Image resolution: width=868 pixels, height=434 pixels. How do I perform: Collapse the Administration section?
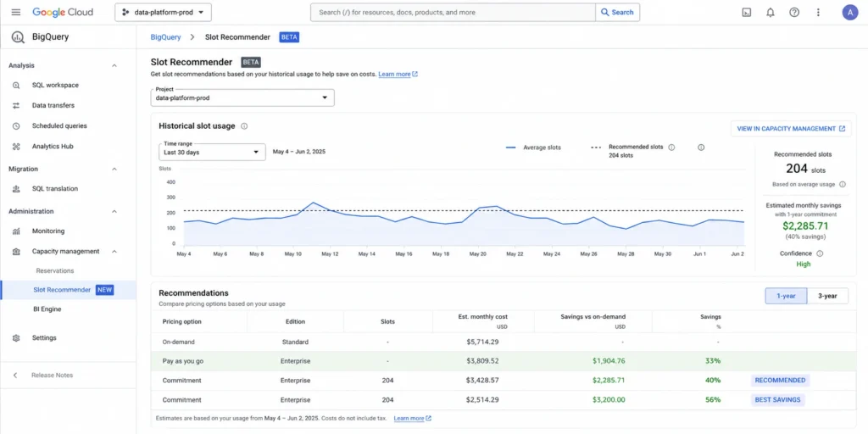[114, 211]
